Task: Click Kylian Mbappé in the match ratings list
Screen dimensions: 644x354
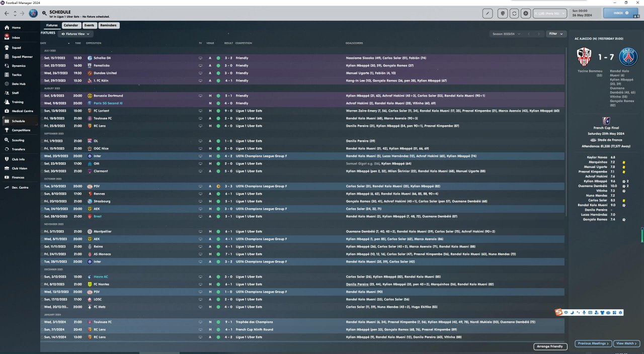Action: point(595,181)
